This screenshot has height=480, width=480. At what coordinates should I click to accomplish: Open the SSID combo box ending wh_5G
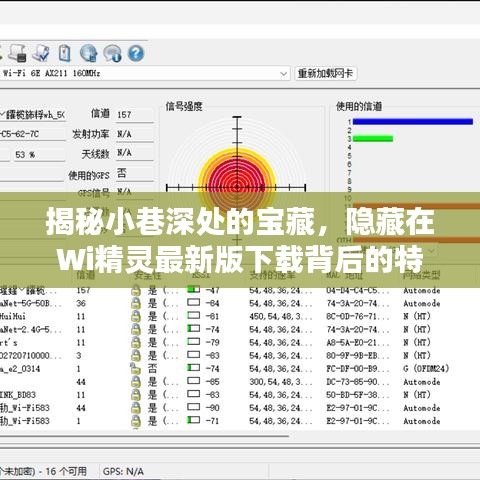click(32, 115)
